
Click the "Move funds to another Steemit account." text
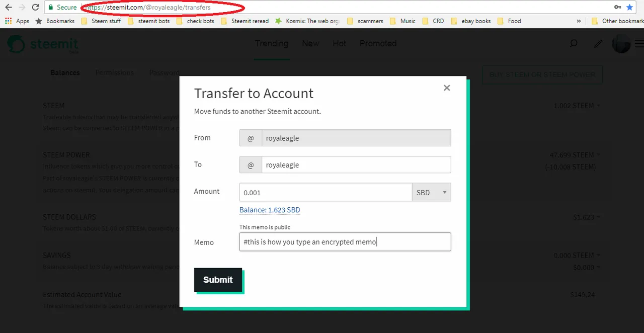pos(258,111)
